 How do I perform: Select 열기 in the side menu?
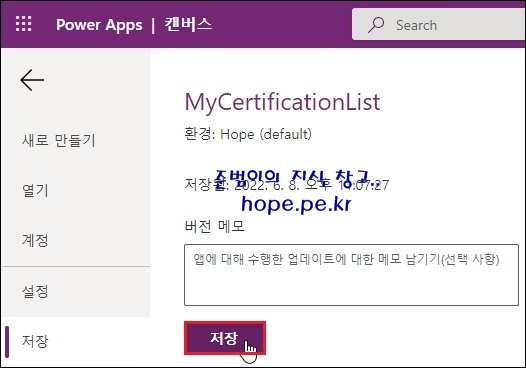click(x=35, y=190)
